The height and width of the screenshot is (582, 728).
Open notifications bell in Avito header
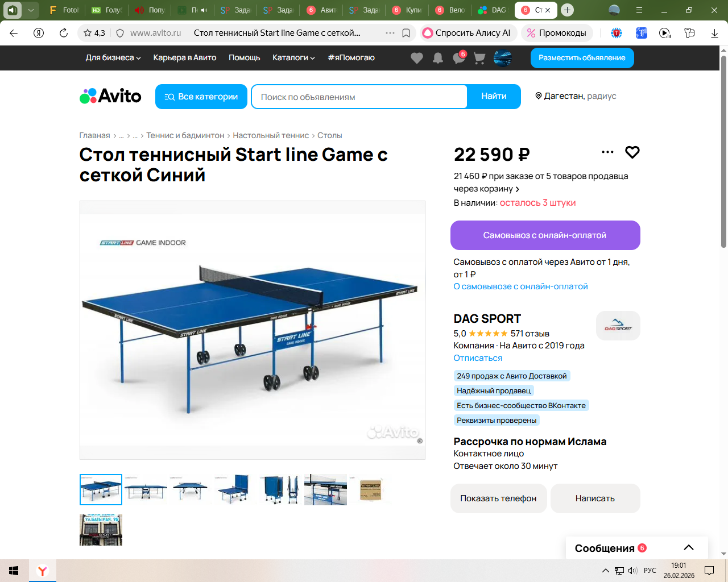[x=438, y=58]
